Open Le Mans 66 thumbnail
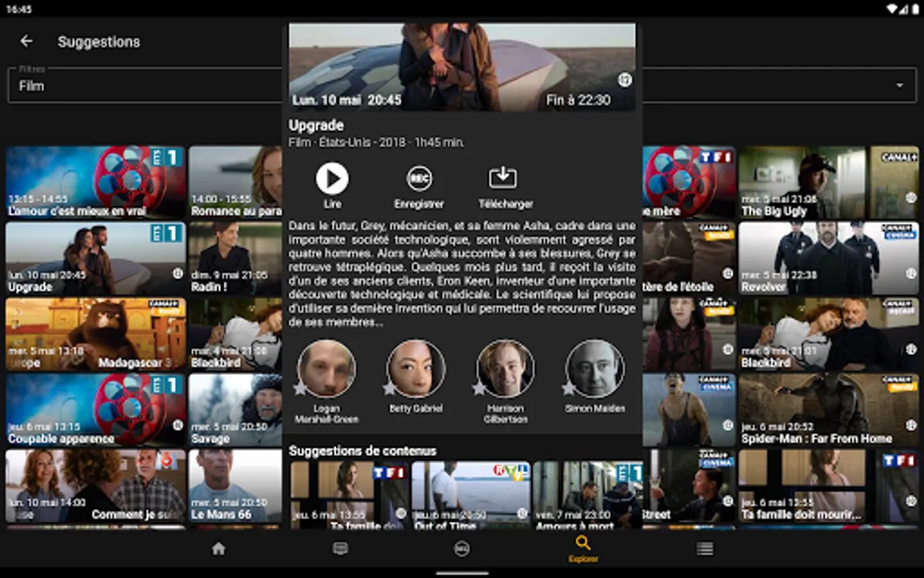The image size is (924, 578). click(x=235, y=486)
